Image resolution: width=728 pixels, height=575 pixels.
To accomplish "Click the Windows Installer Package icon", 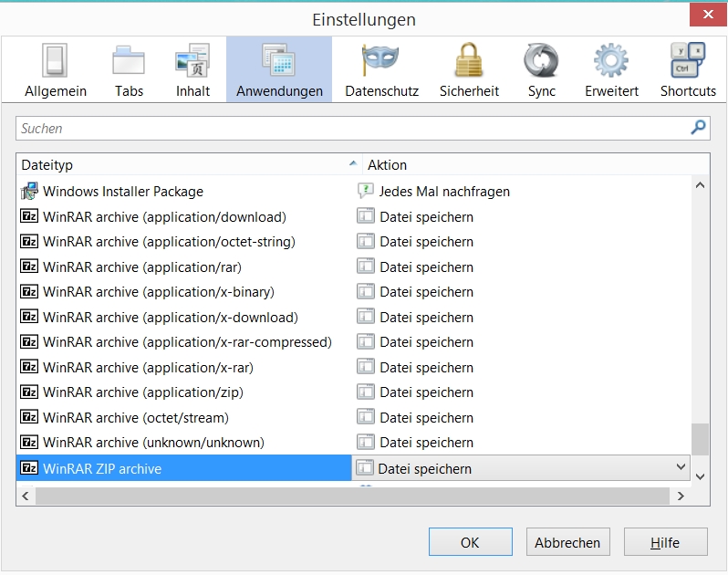I will click(x=29, y=191).
